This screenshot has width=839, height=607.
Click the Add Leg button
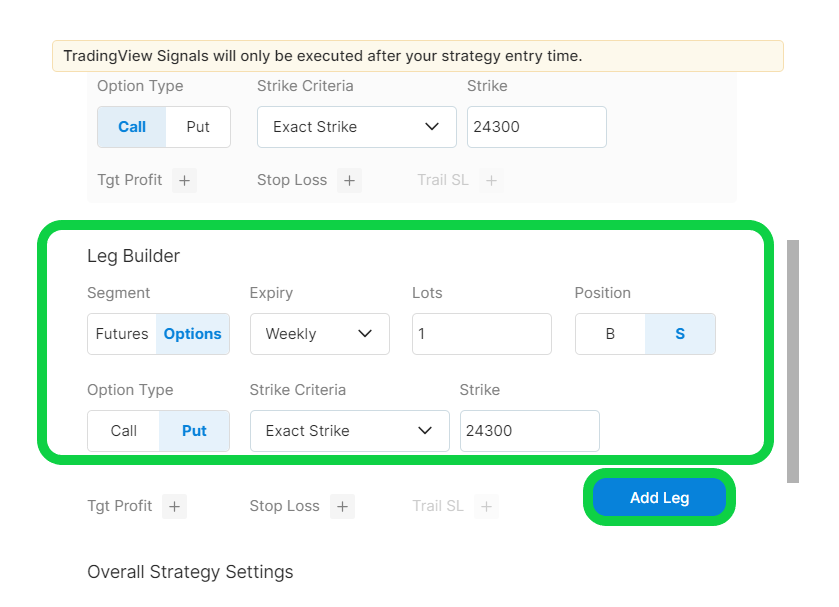[x=659, y=498]
